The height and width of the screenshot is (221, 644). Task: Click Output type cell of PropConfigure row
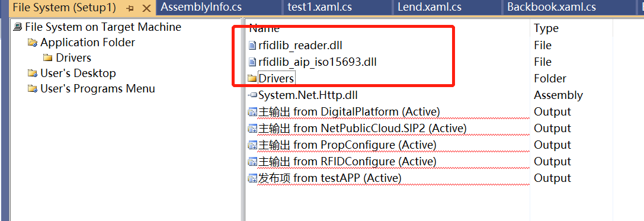pos(552,145)
